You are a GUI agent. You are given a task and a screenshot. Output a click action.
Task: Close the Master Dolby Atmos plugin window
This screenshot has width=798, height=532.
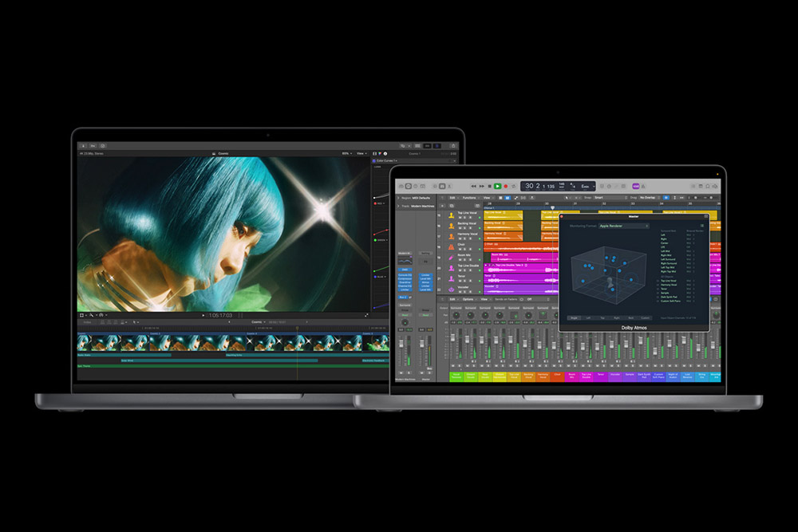pos(561,217)
